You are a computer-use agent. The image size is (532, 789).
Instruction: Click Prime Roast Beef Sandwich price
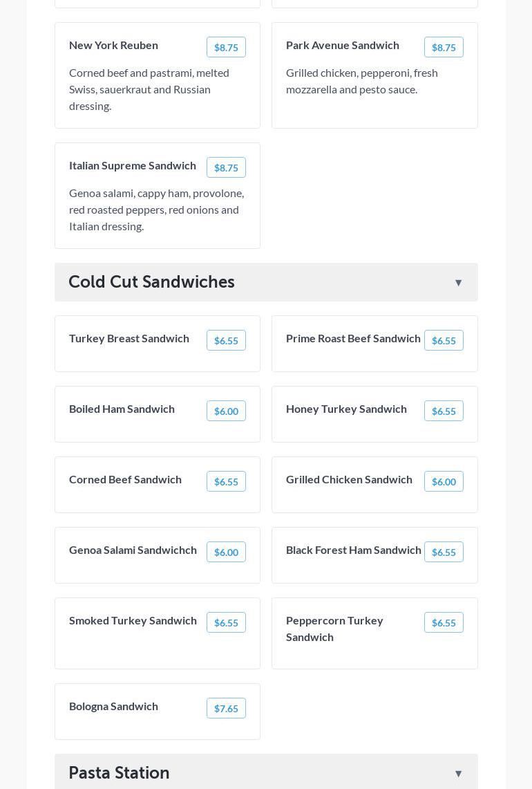[444, 341]
